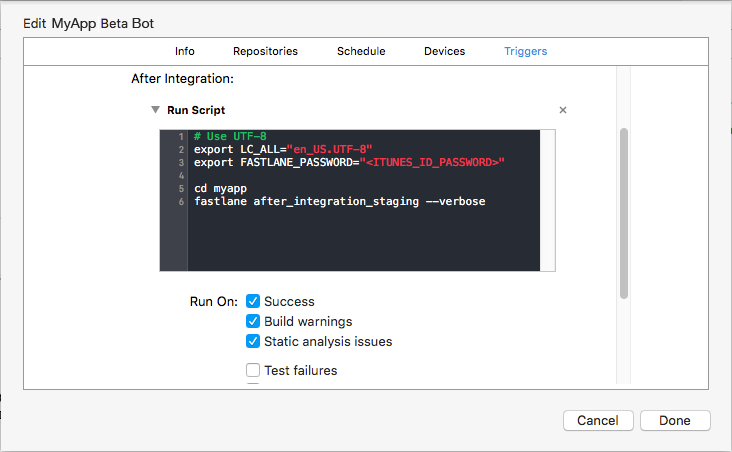The width and height of the screenshot is (732, 452).
Task: Go to the Schedule tab
Action: [x=361, y=51]
